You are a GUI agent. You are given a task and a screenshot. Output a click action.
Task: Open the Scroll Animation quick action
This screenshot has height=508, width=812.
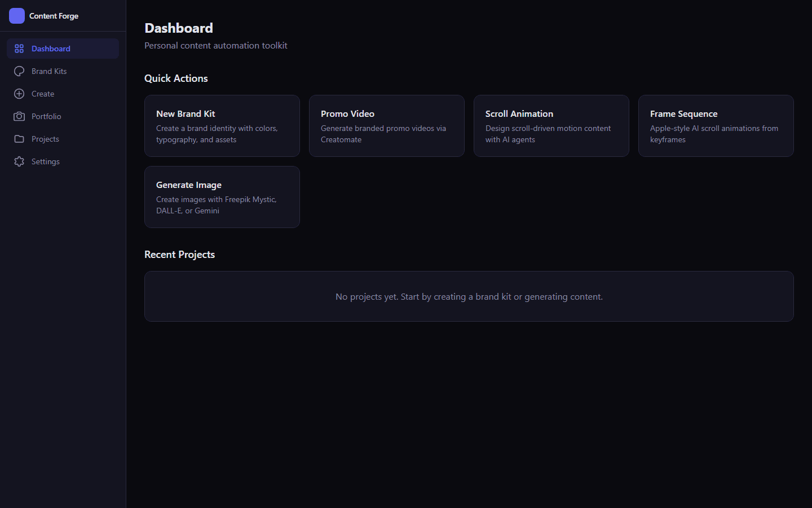551,126
